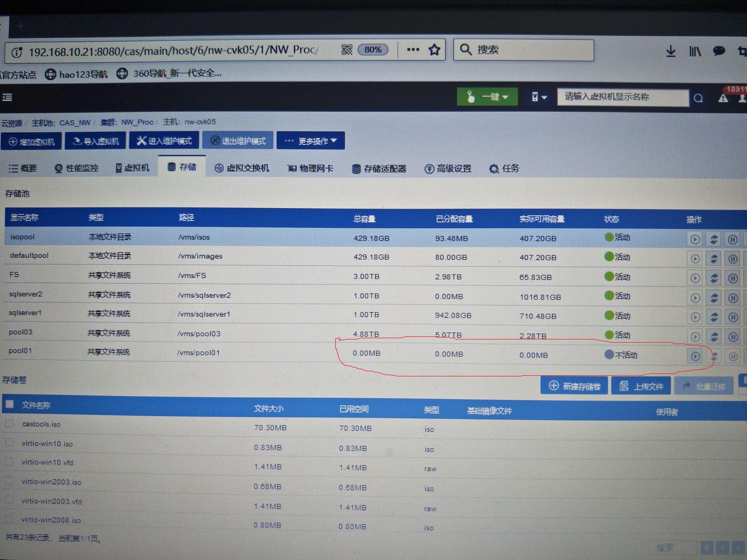Toggle the hamburger sidebar menu icon
Viewport: 747px width, 560px height.
click(7, 97)
